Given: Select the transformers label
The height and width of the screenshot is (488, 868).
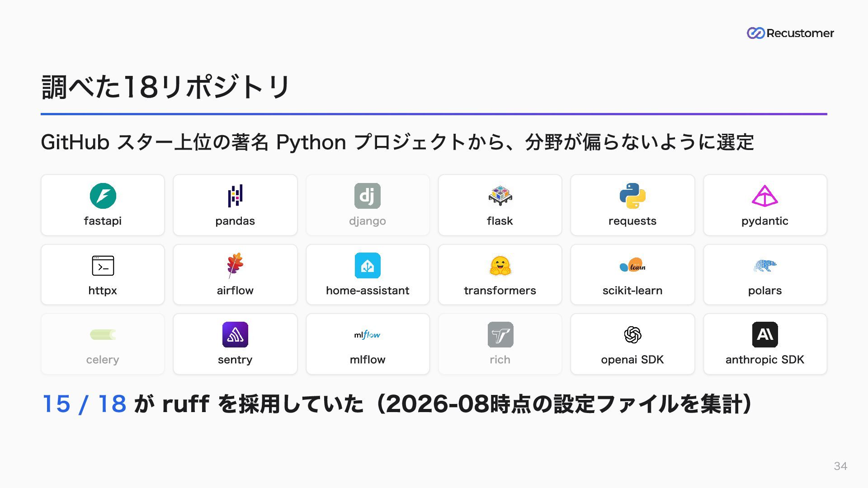Looking at the screenshot, I should pos(500,291).
